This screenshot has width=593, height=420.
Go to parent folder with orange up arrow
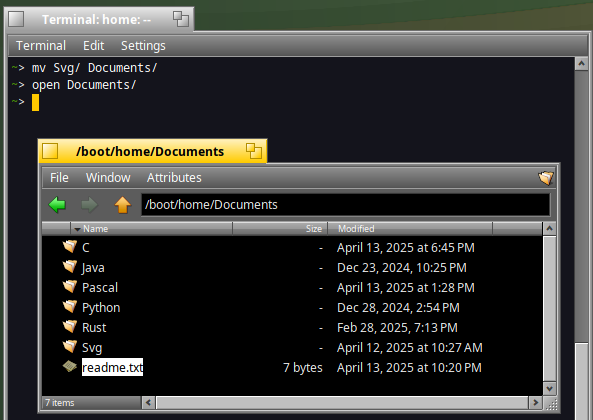pyautogui.click(x=123, y=205)
